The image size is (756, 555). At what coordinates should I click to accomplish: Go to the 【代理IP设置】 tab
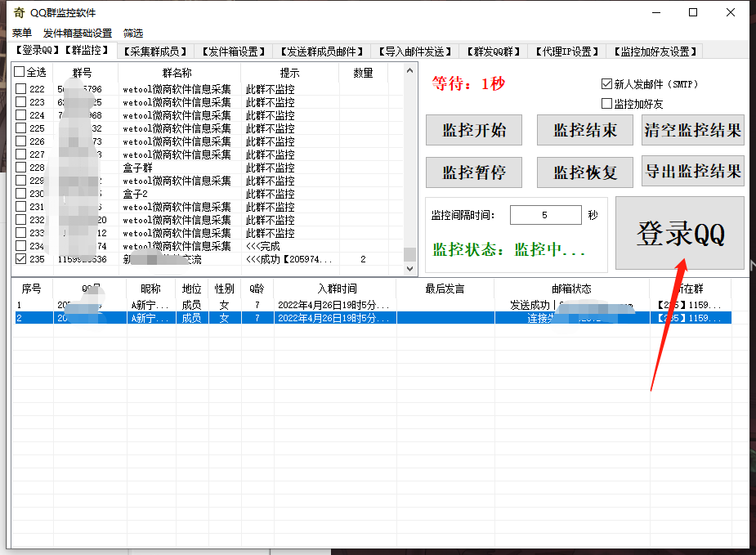coord(567,51)
